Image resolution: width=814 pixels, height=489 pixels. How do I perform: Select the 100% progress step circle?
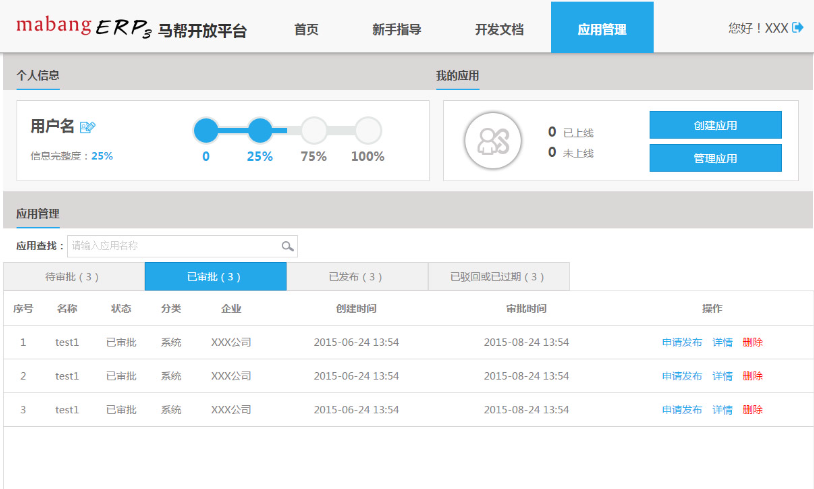368,130
